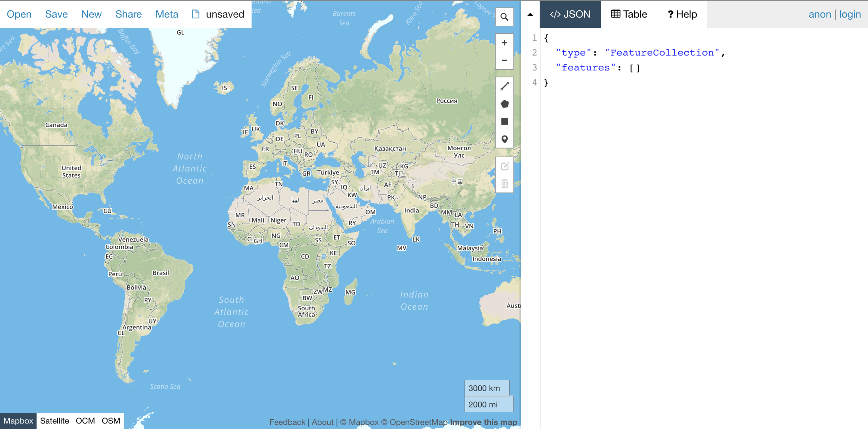Zoom in with the plus button
Screen dimensions: 868x429
click(504, 43)
